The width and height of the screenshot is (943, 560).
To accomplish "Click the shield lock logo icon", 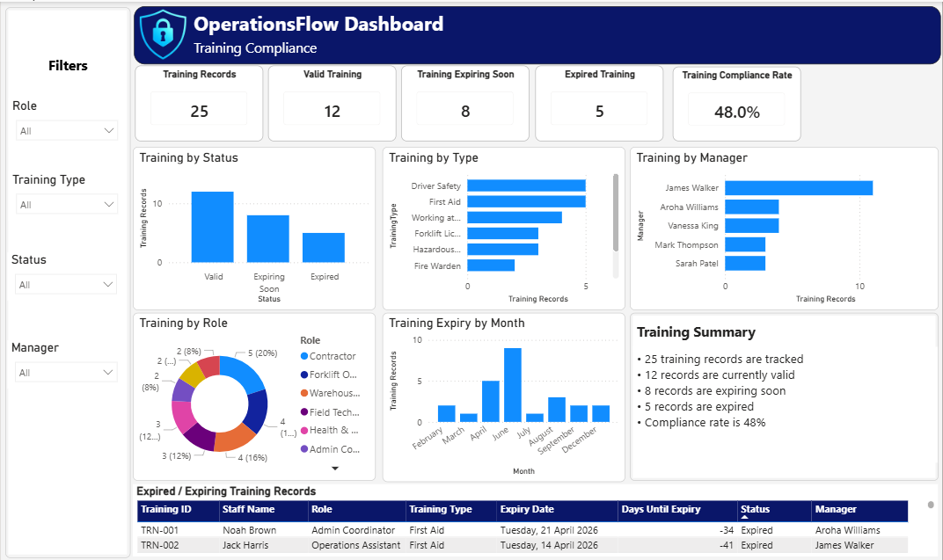I will click(x=163, y=33).
